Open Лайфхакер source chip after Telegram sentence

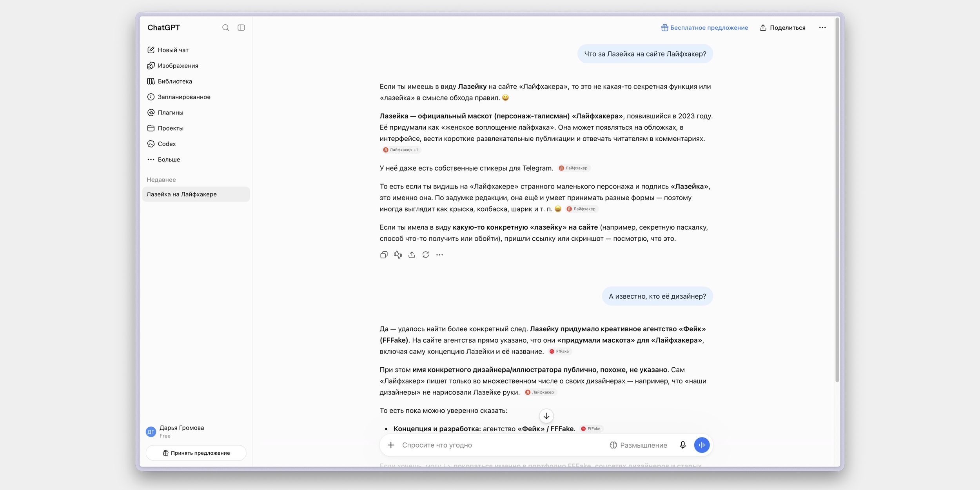(x=574, y=168)
